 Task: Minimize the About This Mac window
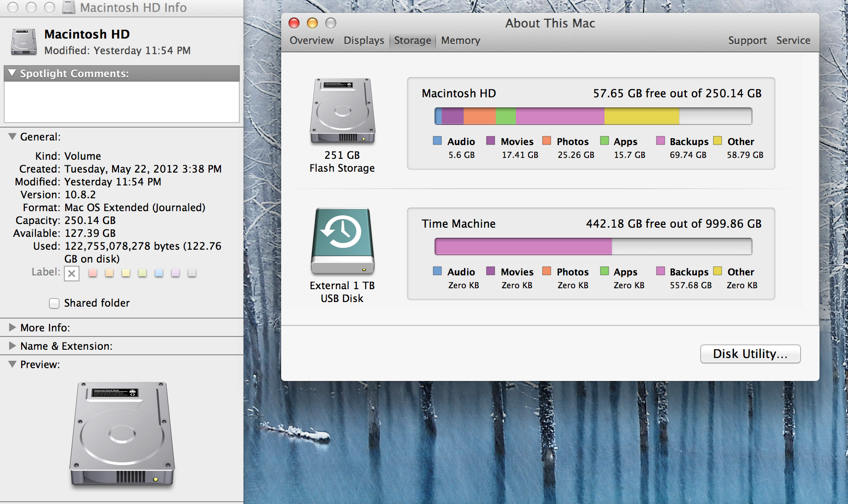[x=312, y=23]
